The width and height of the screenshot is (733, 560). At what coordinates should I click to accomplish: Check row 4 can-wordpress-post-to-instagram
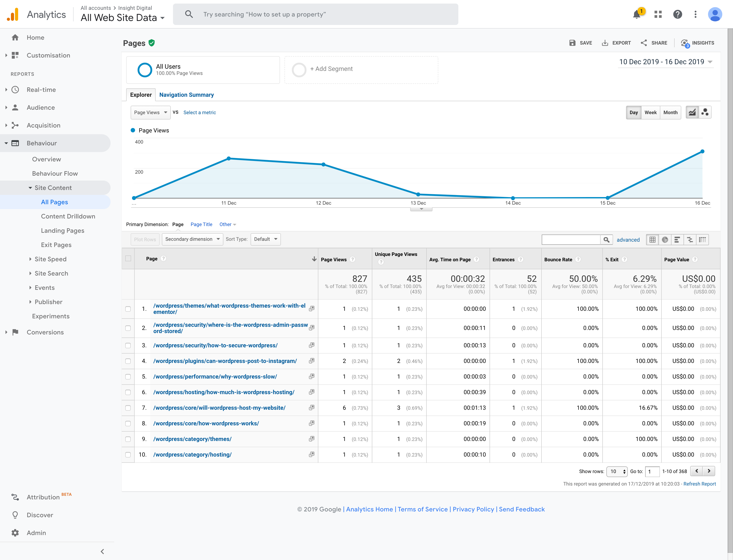128,361
